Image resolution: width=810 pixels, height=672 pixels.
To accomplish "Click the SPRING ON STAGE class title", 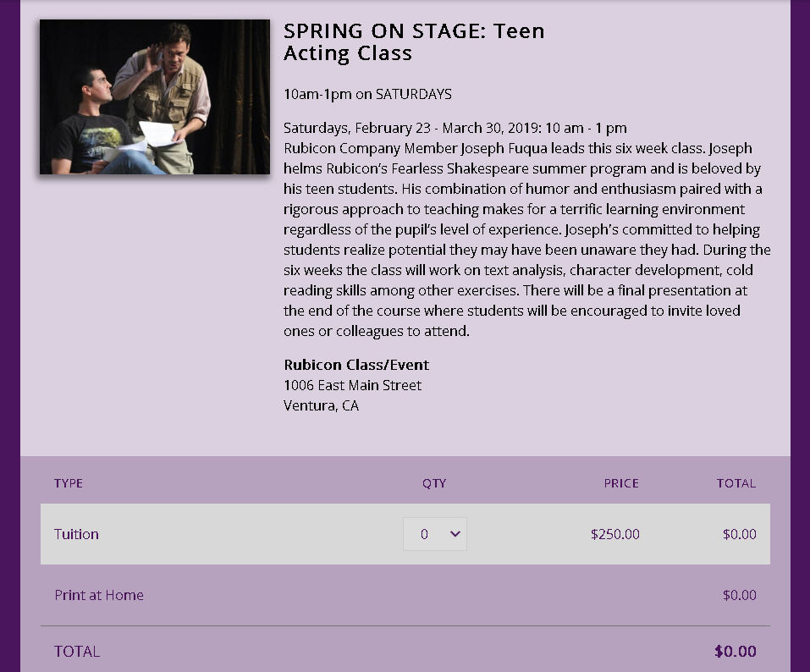I will [414, 42].
